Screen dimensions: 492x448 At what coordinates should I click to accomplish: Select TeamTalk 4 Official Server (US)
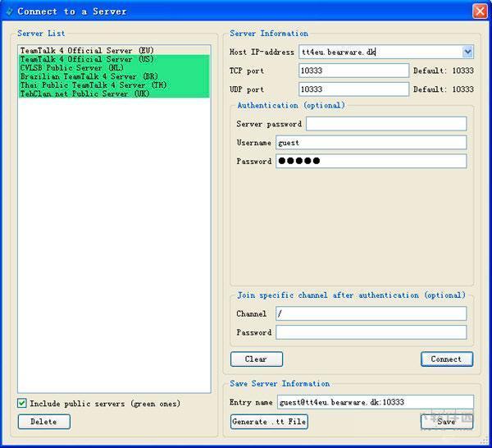pos(92,59)
